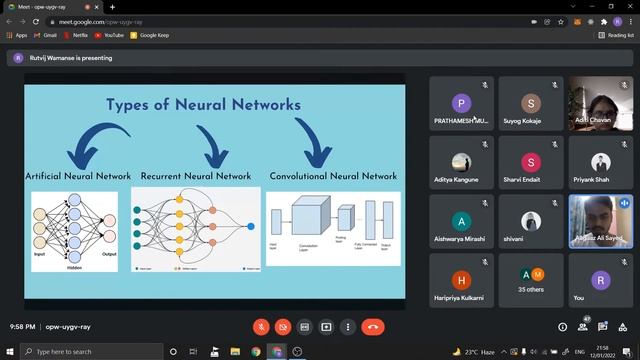Viewport: 640px width, 360px height.
Task: Select Priyank Shah participant tile
Action: tap(601, 162)
